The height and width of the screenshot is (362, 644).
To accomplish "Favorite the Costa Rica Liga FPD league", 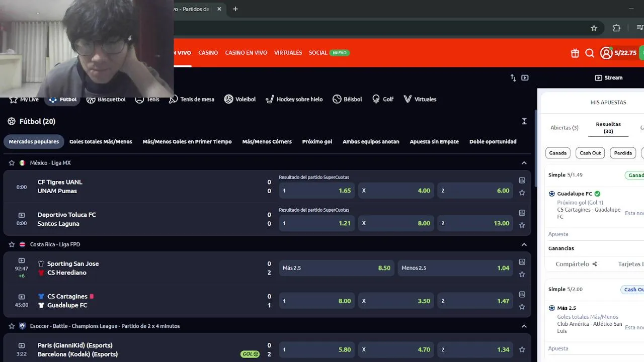I will [x=12, y=244].
